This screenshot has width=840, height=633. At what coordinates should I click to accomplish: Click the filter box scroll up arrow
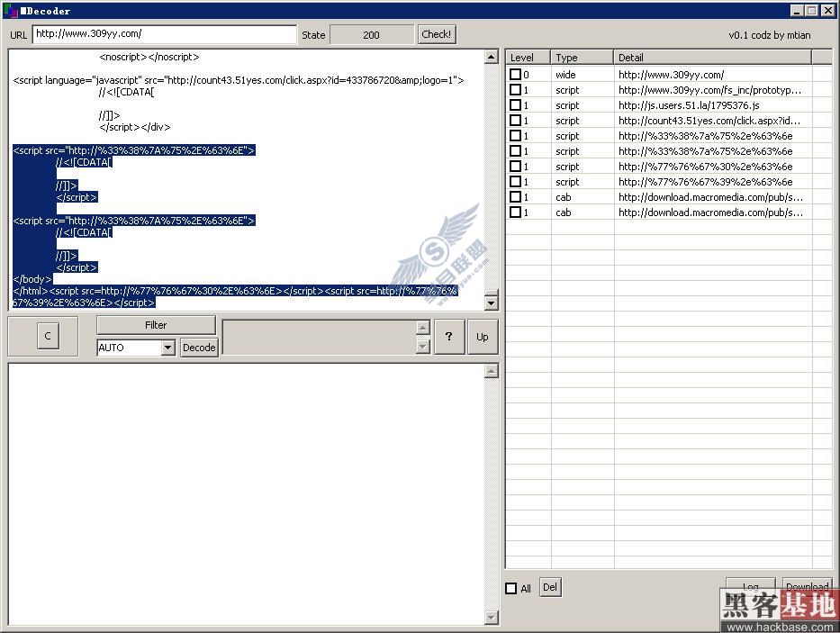tap(423, 328)
